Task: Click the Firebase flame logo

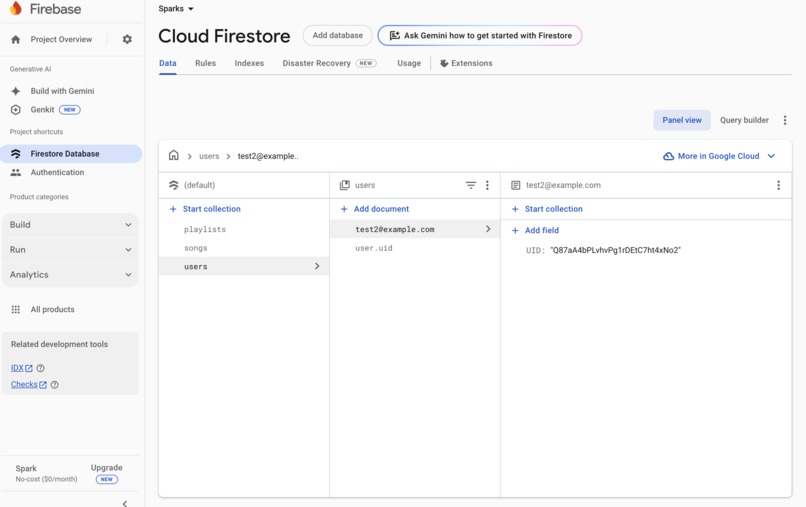Action: pos(16,8)
